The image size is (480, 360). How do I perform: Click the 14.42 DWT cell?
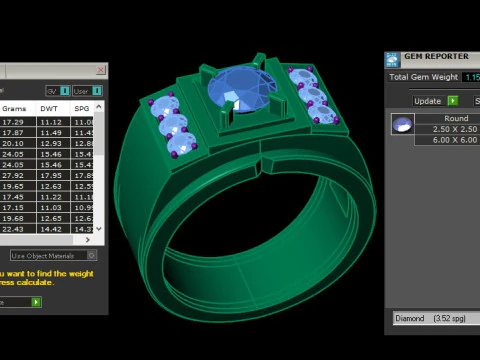click(x=53, y=229)
